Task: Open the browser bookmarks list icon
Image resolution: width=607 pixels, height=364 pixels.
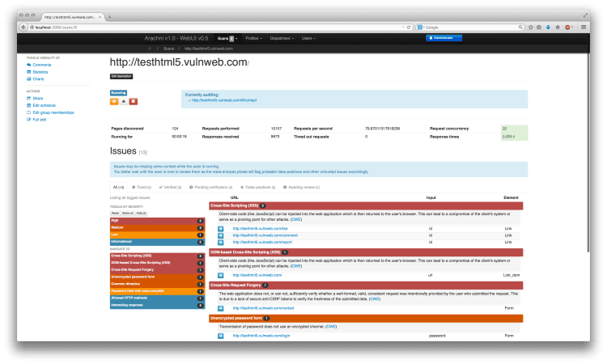Action: point(539,27)
